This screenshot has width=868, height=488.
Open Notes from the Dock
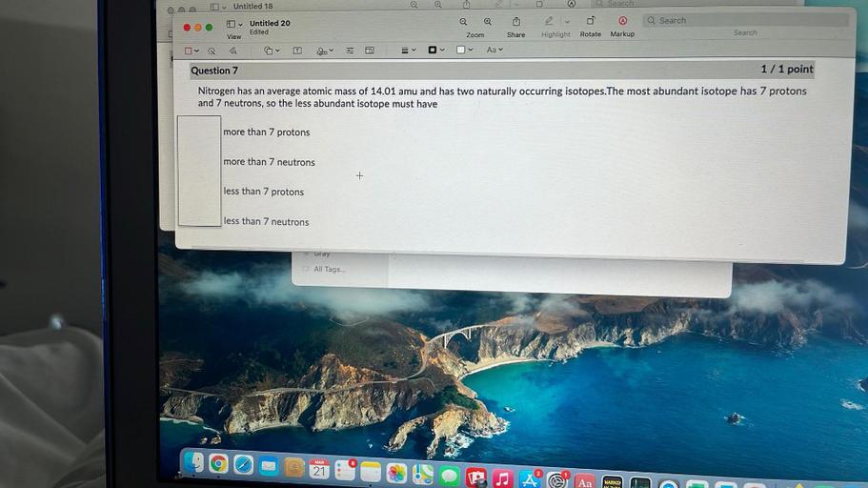pos(371,472)
